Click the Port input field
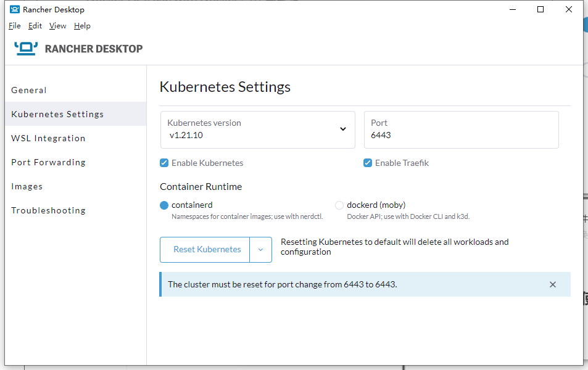The height and width of the screenshot is (370, 588). [461, 135]
